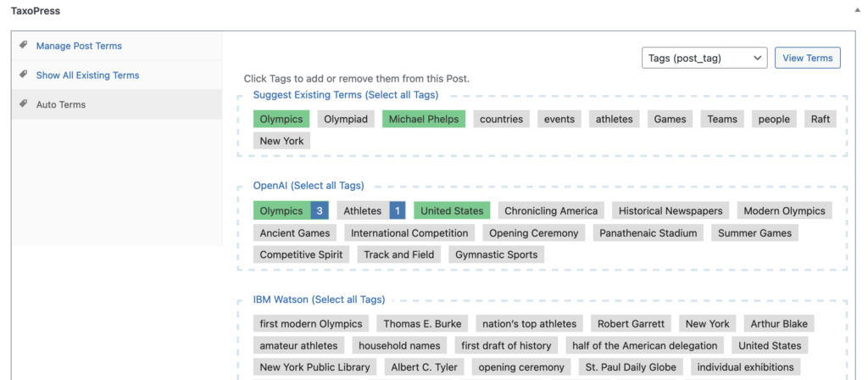868x380 pixels.
Task: Select the Chronicling America tag
Action: (x=551, y=211)
